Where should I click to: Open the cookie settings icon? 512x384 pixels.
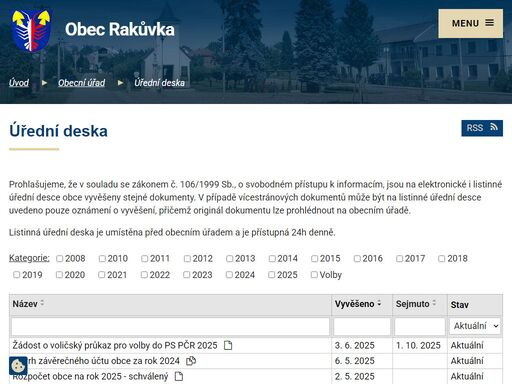tap(18, 366)
